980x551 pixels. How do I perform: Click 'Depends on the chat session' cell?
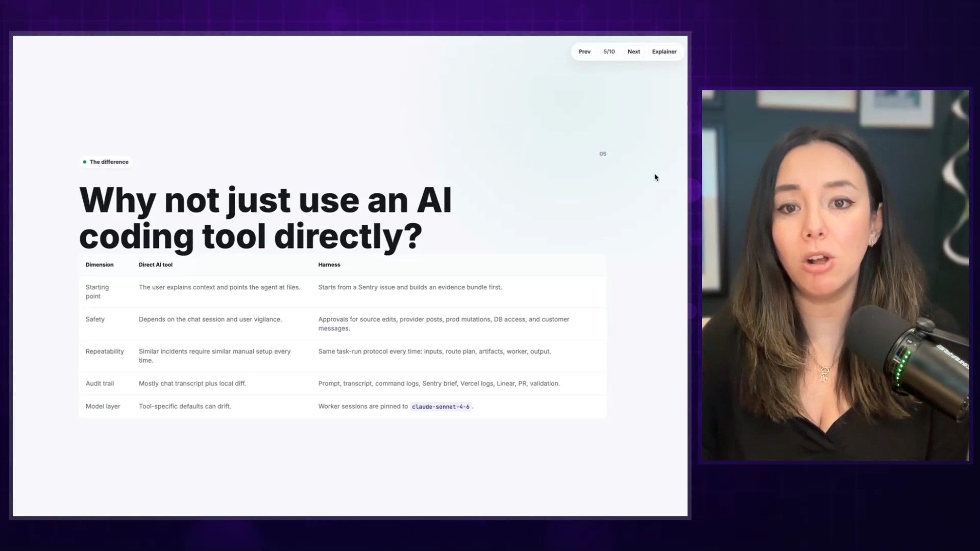[x=210, y=319]
